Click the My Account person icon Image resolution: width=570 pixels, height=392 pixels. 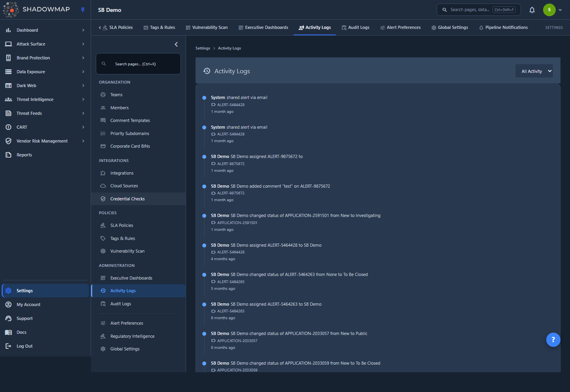[x=8, y=304]
